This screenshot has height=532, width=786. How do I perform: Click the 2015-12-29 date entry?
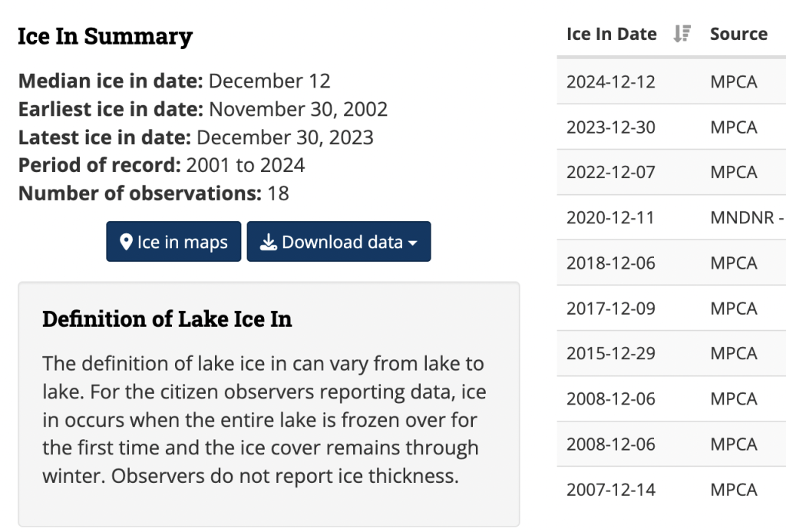click(611, 353)
